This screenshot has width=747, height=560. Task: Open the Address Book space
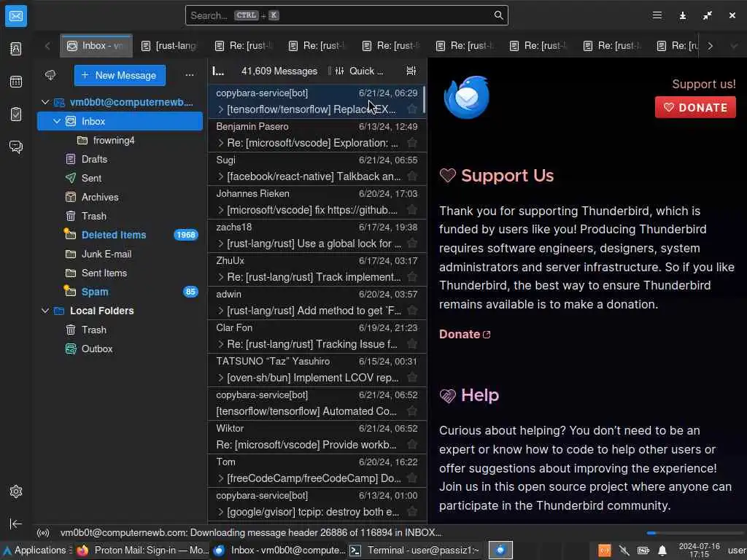16,49
